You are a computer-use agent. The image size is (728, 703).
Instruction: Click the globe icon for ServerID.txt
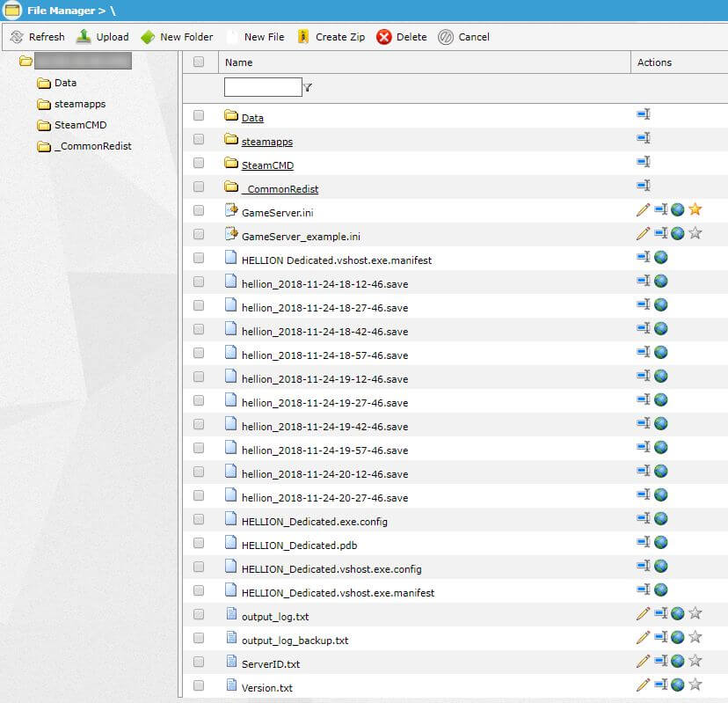tap(678, 661)
